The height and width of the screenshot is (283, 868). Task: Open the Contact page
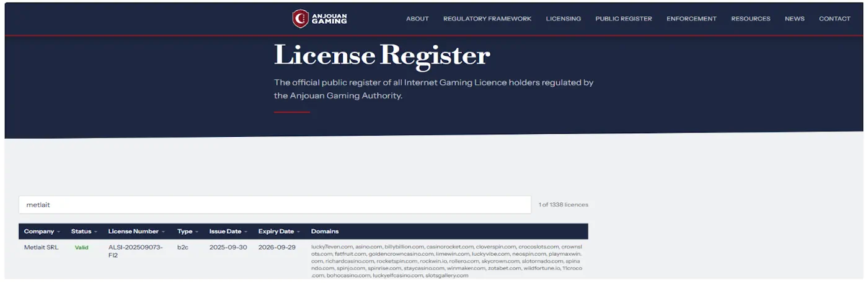(835, 19)
